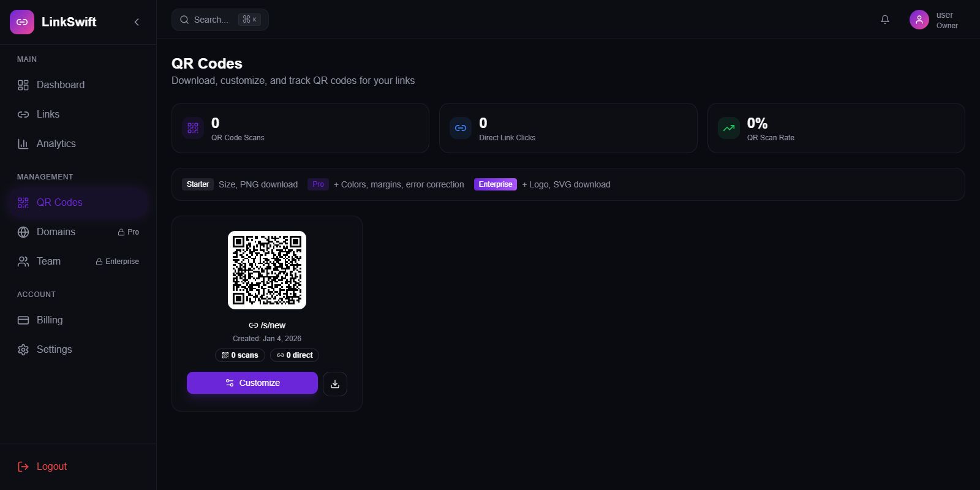This screenshot has width=980, height=490.
Task: Log out using the Logout link
Action: pyautogui.click(x=51, y=466)
